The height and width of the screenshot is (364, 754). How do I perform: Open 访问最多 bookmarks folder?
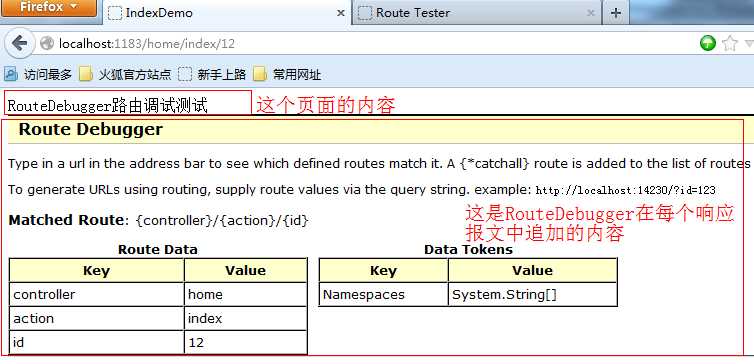(x=38, y=75)
